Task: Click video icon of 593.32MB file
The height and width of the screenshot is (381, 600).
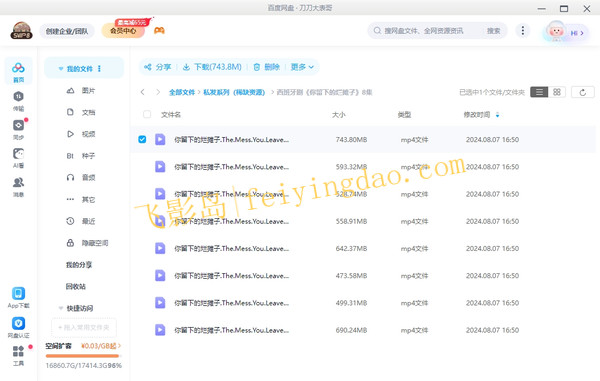Action: (x=160, y=166)
